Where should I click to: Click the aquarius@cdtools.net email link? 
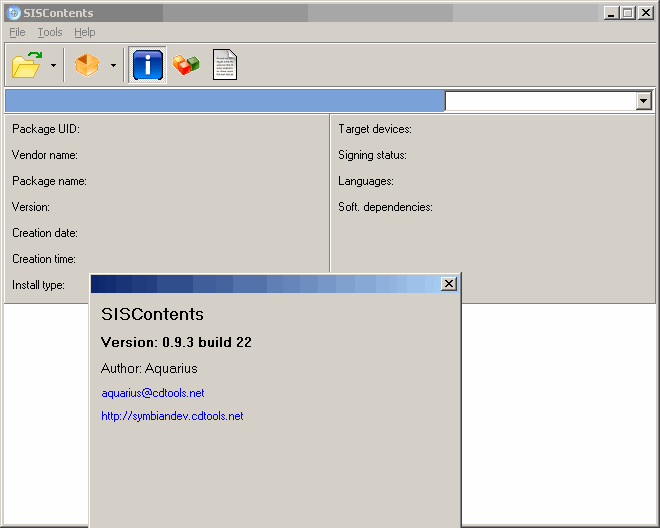pos(152,393)
